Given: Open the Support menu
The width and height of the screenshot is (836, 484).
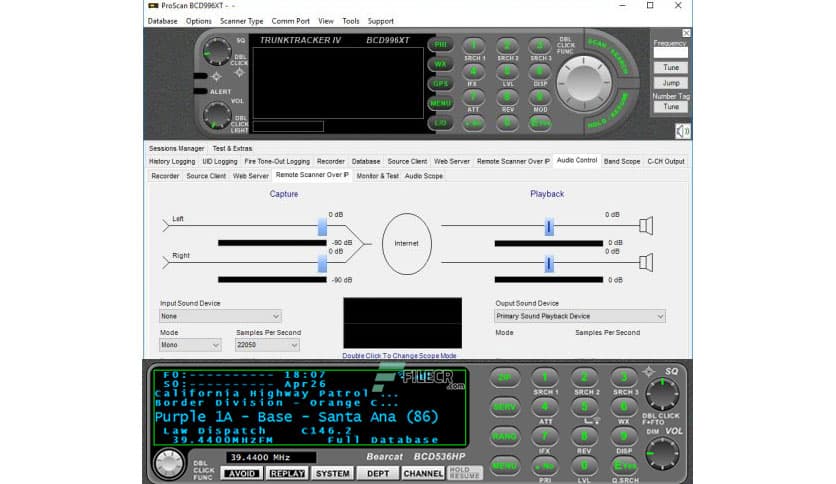Looking at the screenshot, I should [381, 21].
